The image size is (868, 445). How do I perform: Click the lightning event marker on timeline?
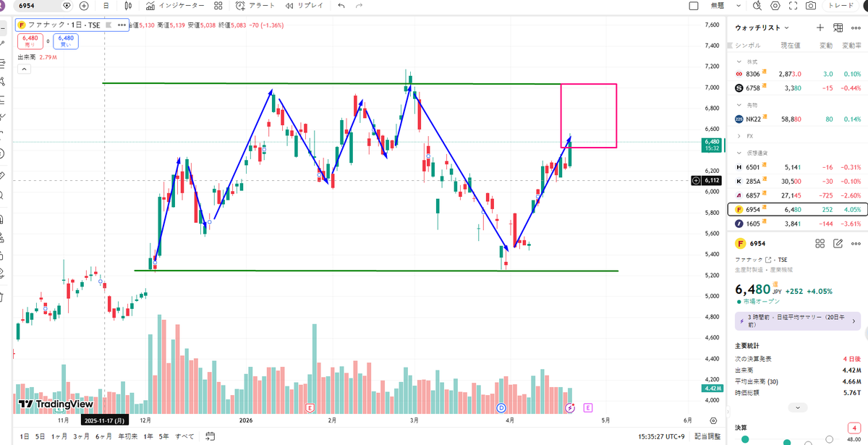pyautogui.click(x=570, y=407)
